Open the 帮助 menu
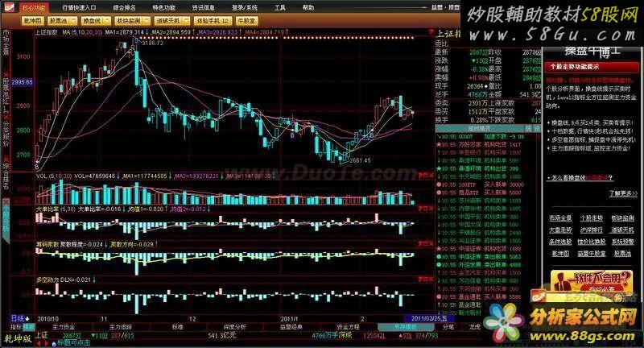This screenshot has width=644, height=348. pyautogui.click(x=308, y=8)
